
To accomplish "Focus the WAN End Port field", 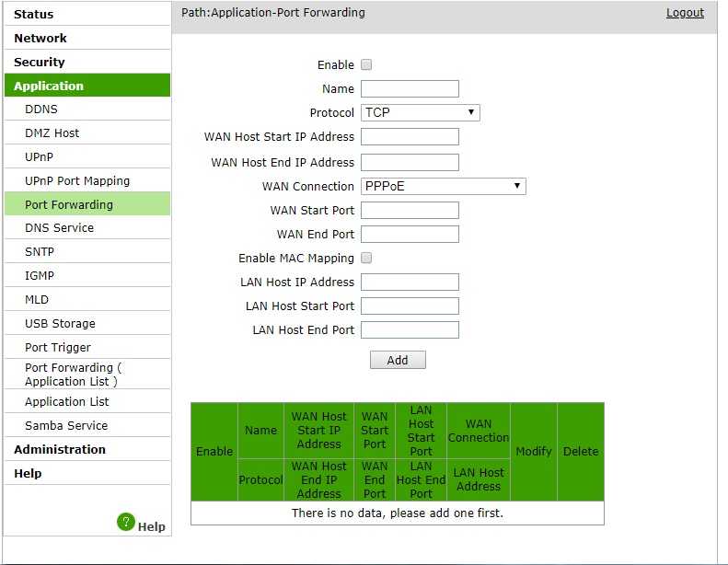I will tap(410, 234).
